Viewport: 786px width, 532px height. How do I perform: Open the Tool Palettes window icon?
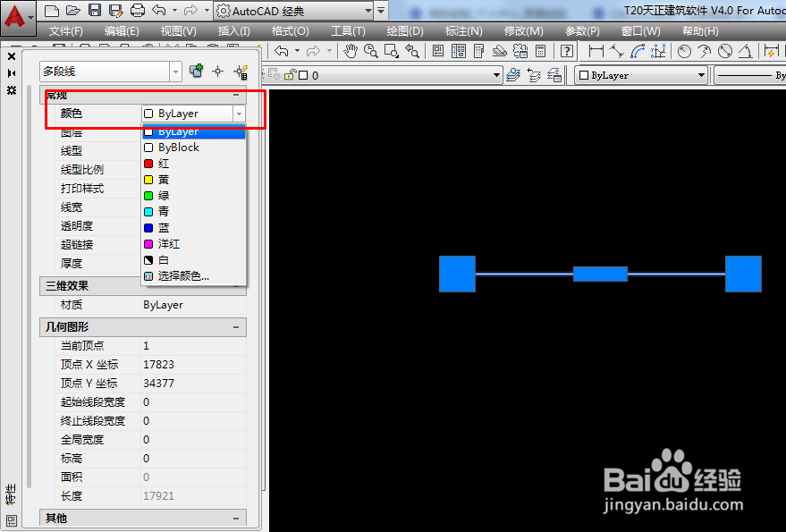click(478, 51)
